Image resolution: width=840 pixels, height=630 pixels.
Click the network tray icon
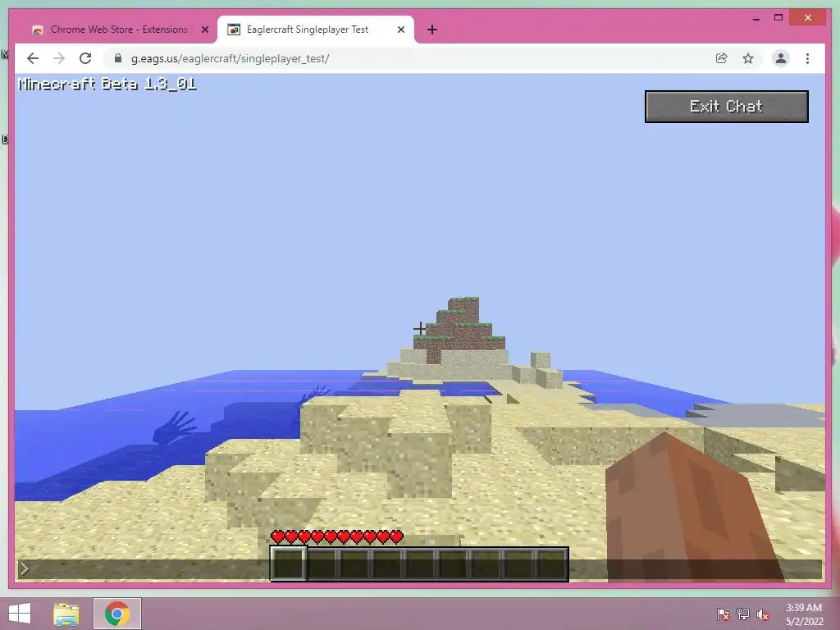[x=743, y=614]
